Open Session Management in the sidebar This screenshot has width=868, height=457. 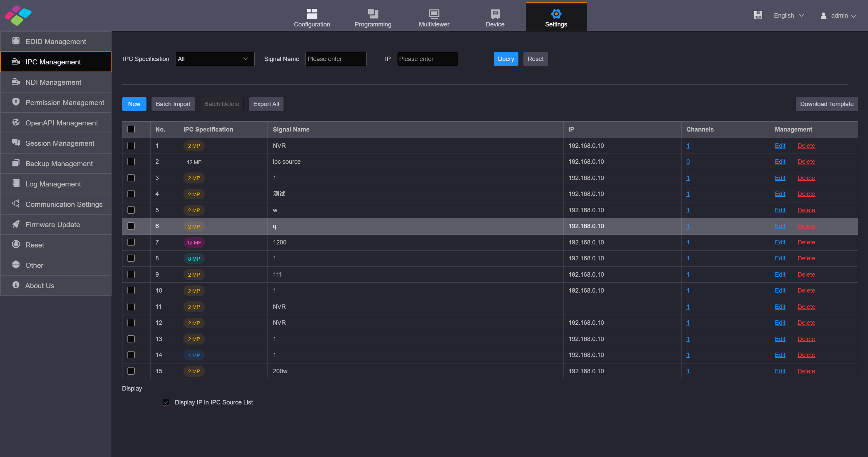click(x=60, y=143)
